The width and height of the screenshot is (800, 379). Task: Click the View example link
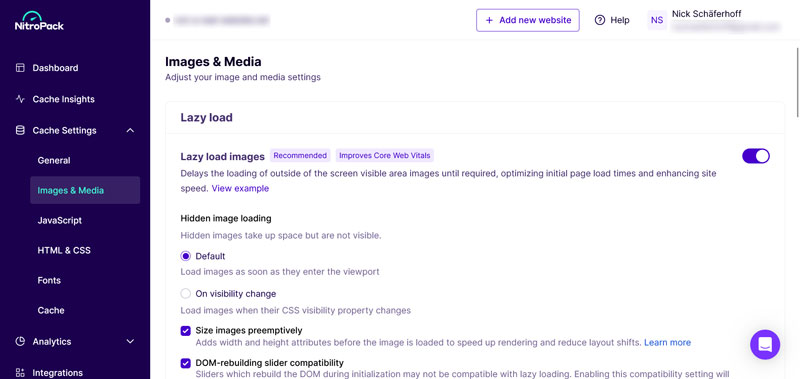click(x=240, y=188)
